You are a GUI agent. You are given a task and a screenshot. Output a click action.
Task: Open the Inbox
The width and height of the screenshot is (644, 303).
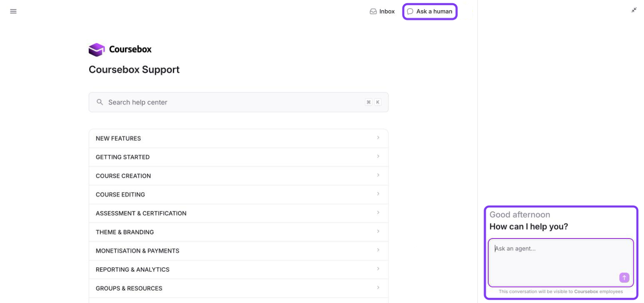[382, 11]
